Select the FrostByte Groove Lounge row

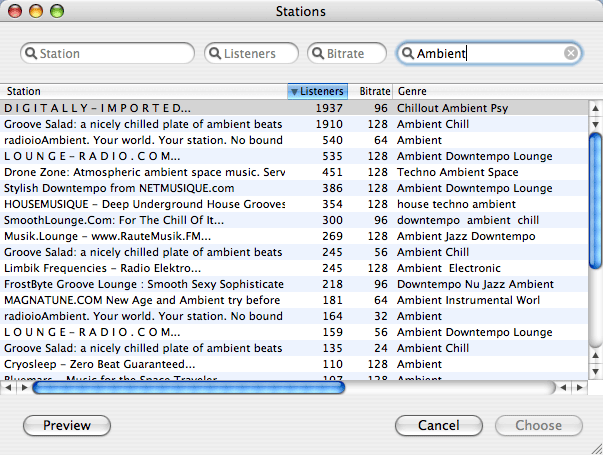[x=294, y=284]
